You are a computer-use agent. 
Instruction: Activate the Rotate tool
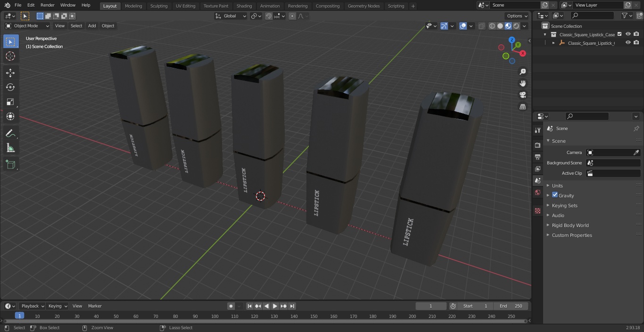click(10, 87)
